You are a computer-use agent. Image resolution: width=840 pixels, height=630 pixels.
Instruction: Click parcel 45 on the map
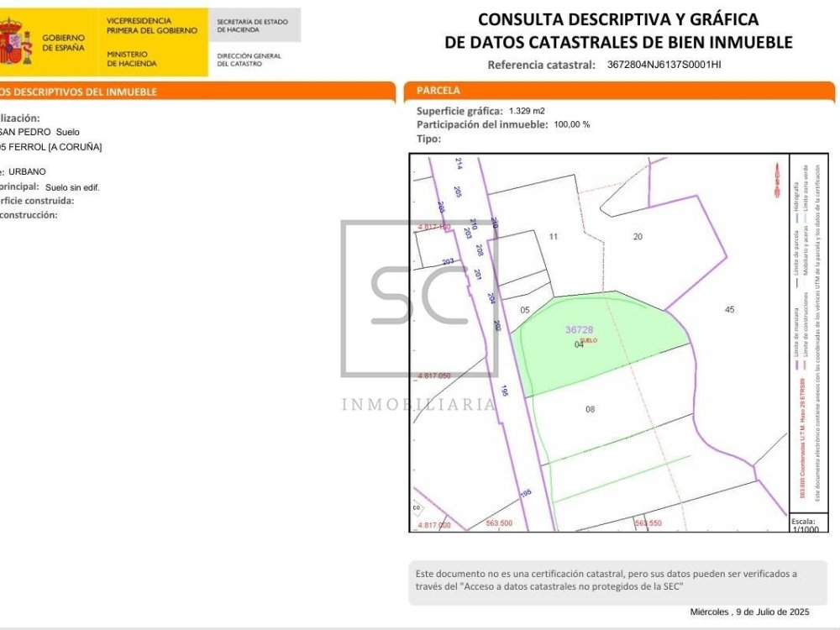click(729, 310)
